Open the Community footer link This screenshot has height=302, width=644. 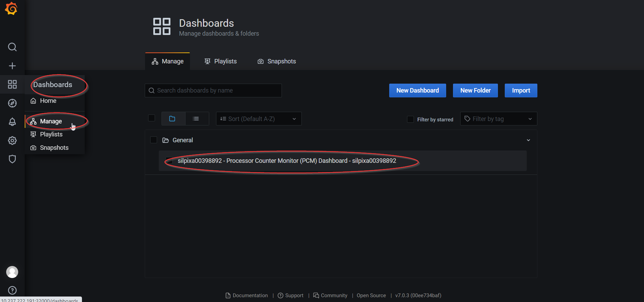coord(330,295)
